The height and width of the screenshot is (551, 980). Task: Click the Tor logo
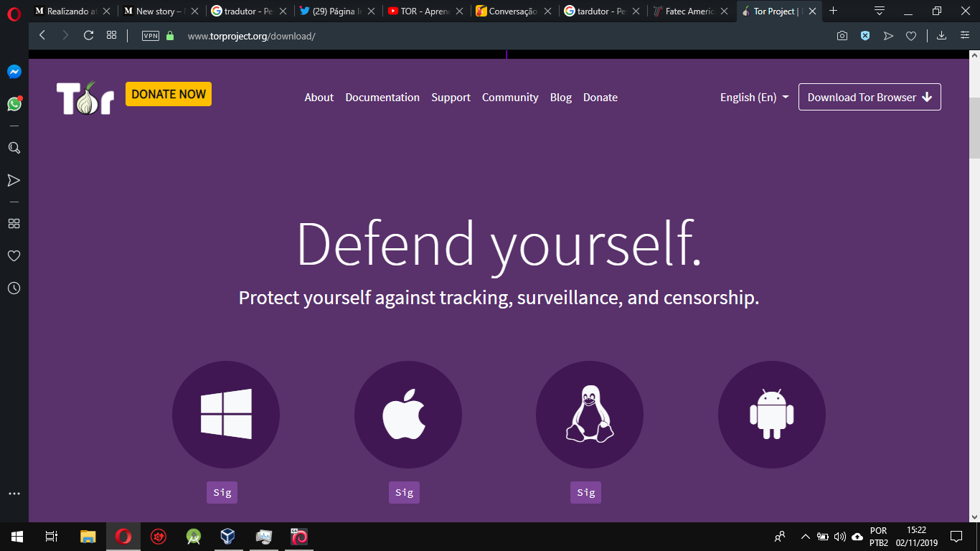pos(85,98)
